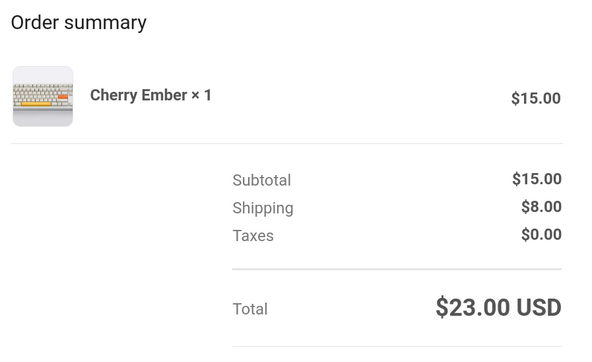Click the divider line below the Total row
The image size is (592, 362).
click(x=397, y=346)
